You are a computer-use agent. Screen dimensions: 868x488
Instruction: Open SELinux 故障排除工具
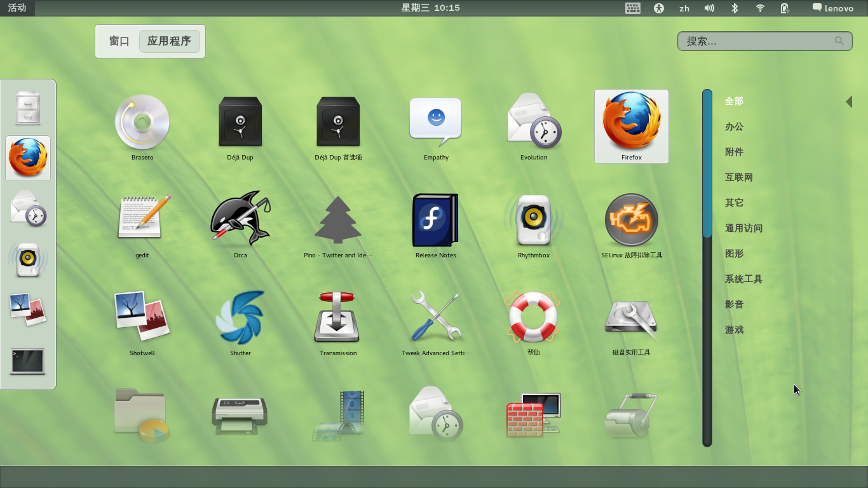[632, 224]
